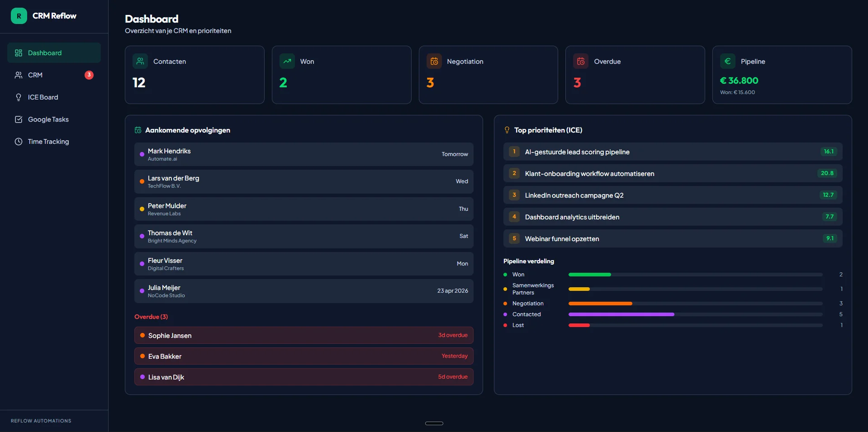The width and height of the screenshot is (868, 432).
Task: Select Julia Meijer 23 apr 2026 row
Action: (304, 291)
